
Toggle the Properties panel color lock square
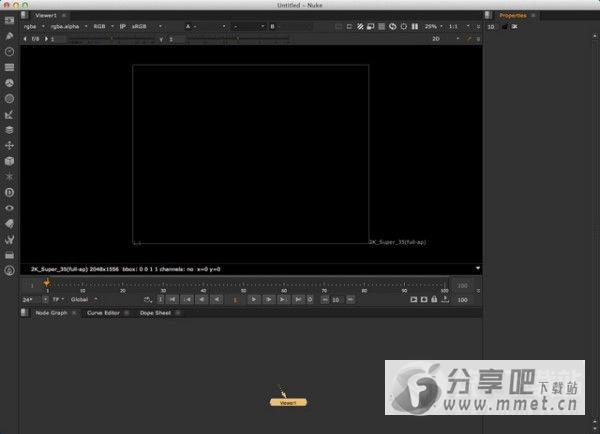pos(505,26)
